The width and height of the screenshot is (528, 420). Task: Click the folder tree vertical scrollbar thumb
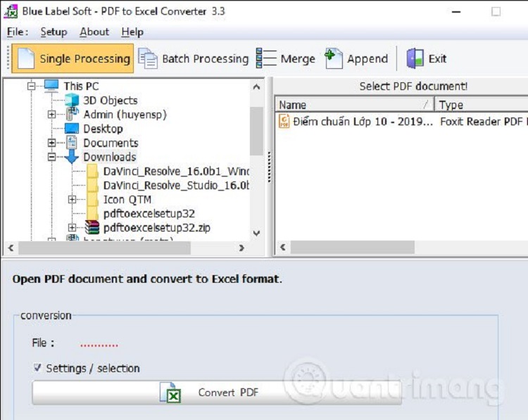click(x=256, y=131)
